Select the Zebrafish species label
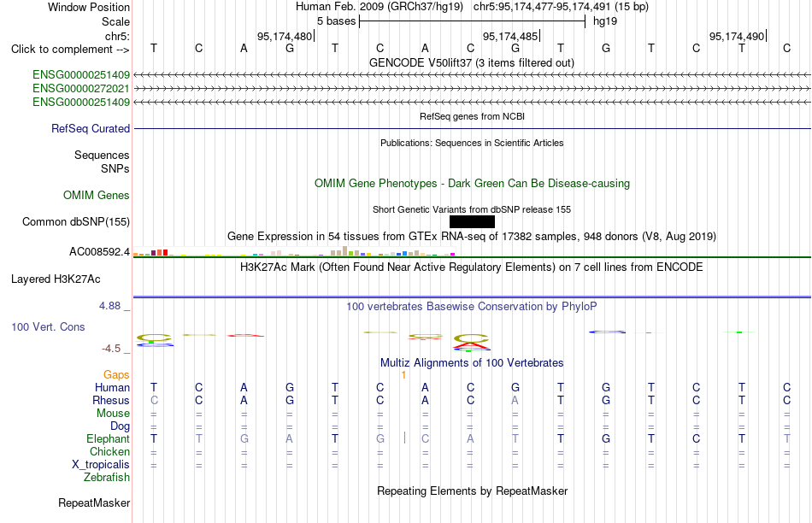Screen dimensions: 812x523 point(107,477)
